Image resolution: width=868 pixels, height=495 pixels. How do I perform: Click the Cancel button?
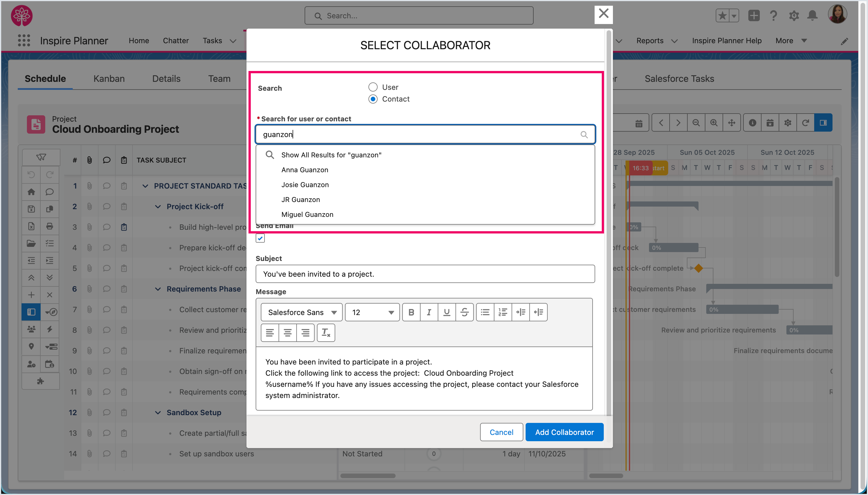click(501, 432)
